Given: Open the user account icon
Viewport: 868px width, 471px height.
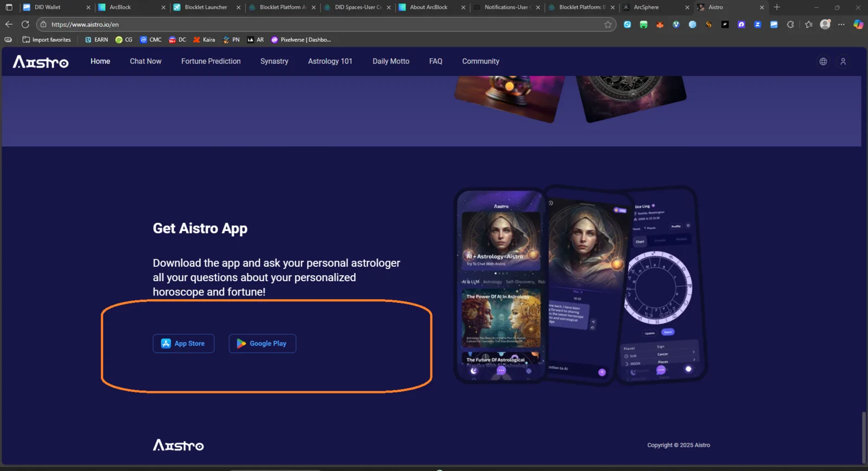Looking at the screenshot, I should [x=843, y=61].
